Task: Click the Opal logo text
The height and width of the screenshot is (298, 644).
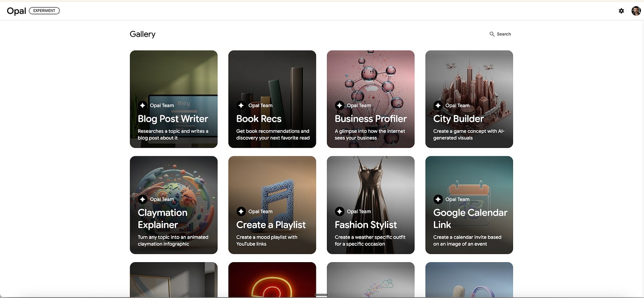Action: click(x=16, y=11)
